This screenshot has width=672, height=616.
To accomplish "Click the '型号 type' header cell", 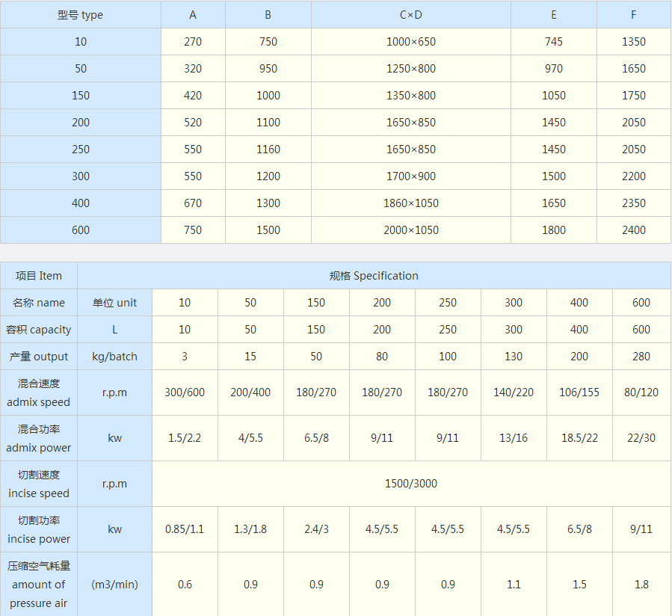I will click(80, 15).
